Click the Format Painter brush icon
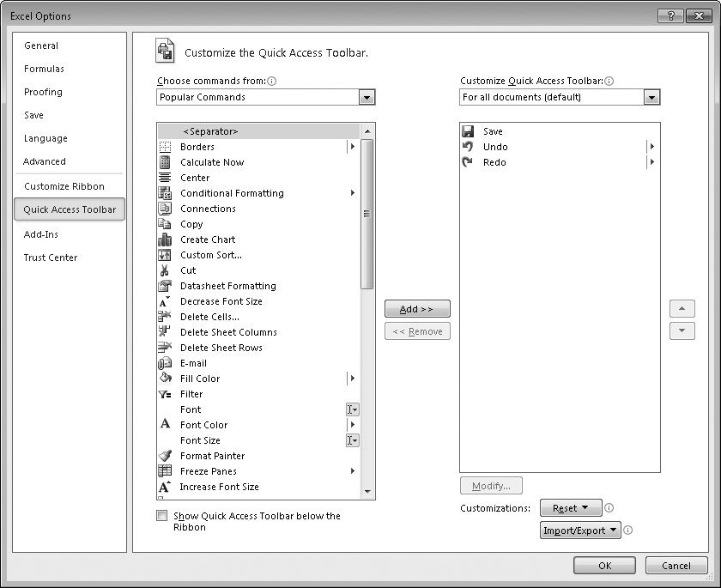The height and width of the screenshot is (588, 721). point(165,456)
